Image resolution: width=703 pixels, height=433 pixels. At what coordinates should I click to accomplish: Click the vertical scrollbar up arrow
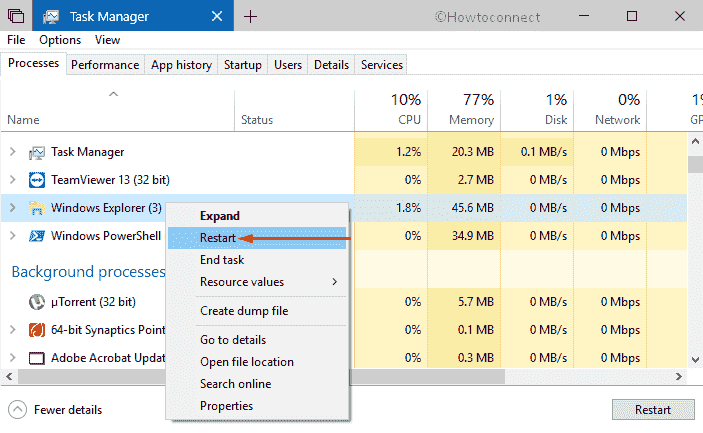695,141
